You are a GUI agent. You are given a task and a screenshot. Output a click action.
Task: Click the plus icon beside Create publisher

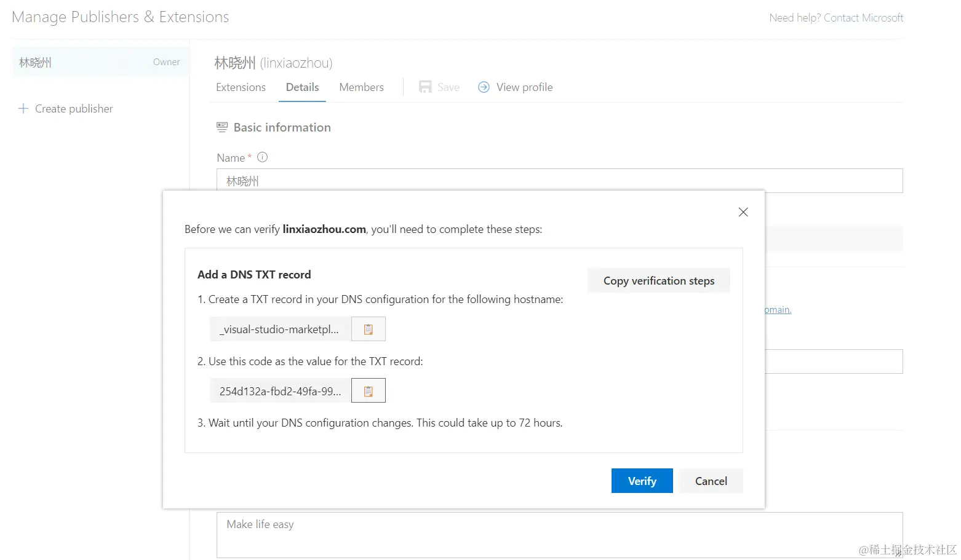point(23,109)
